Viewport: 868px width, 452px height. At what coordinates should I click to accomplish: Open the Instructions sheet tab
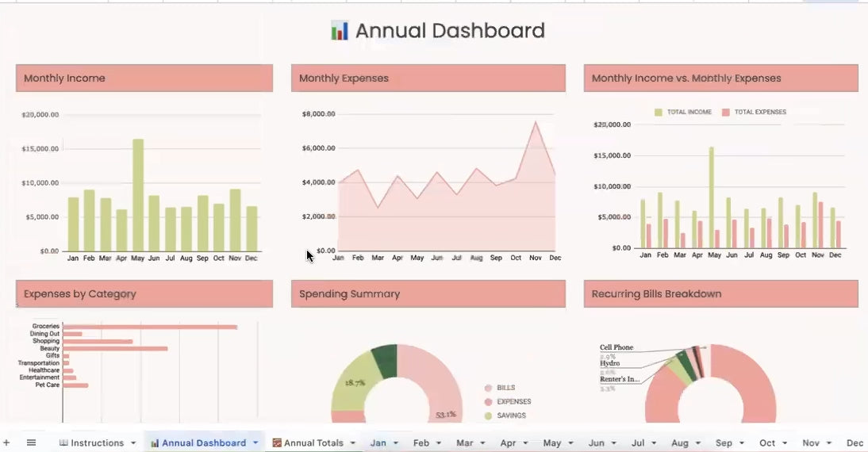tap(91, 442)
